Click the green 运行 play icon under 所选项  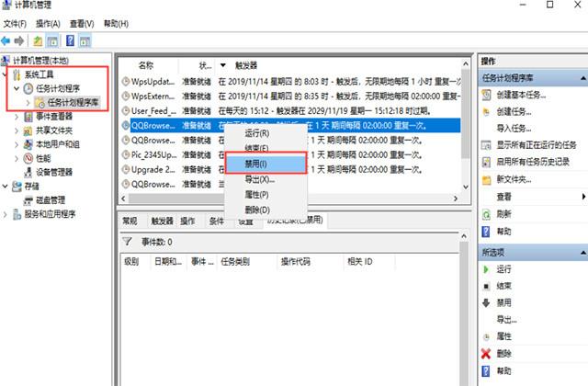(486, 269)
